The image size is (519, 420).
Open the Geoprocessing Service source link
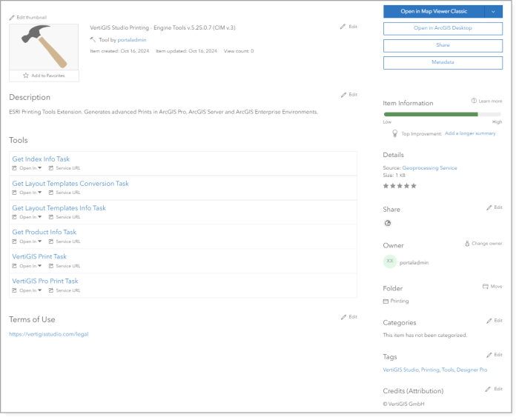coord(429,168)
